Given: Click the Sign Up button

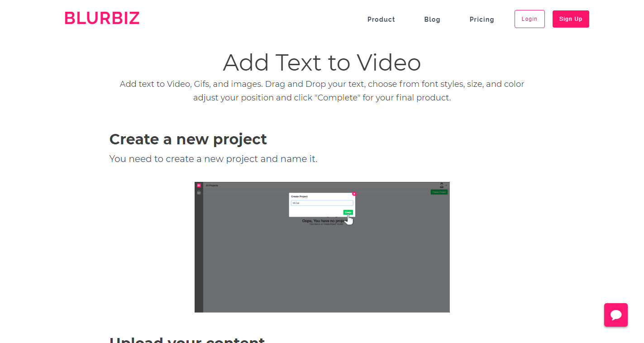Looking at the screenshot, I should pyautogui.click(x=571, y=19).
